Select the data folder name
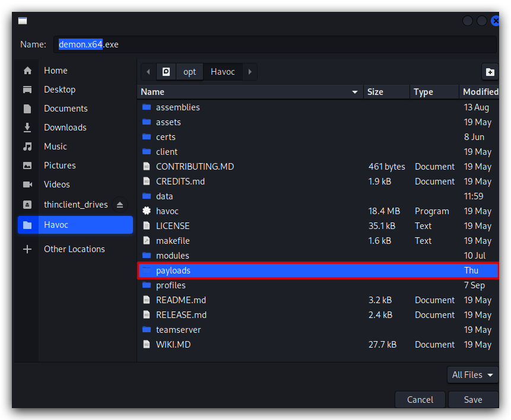This screenshot has height=420, width=511. click(164, 196)
